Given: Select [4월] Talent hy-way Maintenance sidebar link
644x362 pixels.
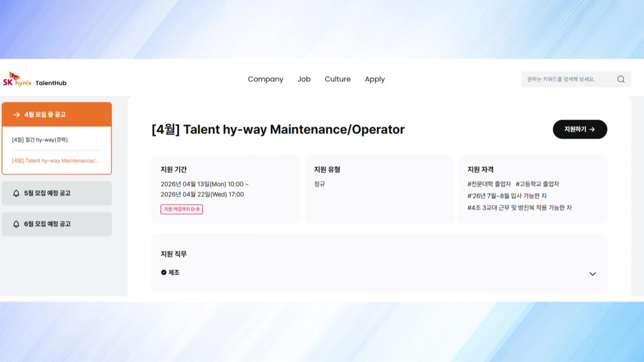Looking at the screenshot, I should tap(55, 161).
